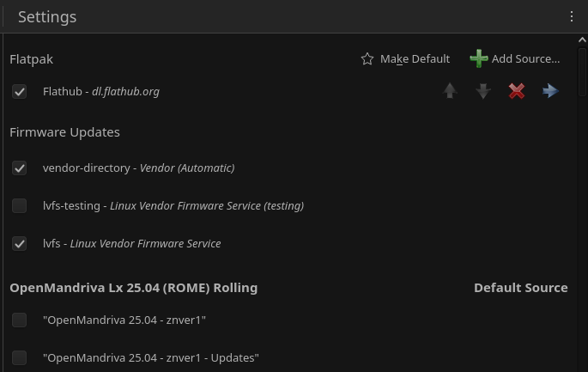The image size is (588, 372).
Task: Open the three-dot menu in Settings header
Action: pyautogui.click(x=571, y=16)
